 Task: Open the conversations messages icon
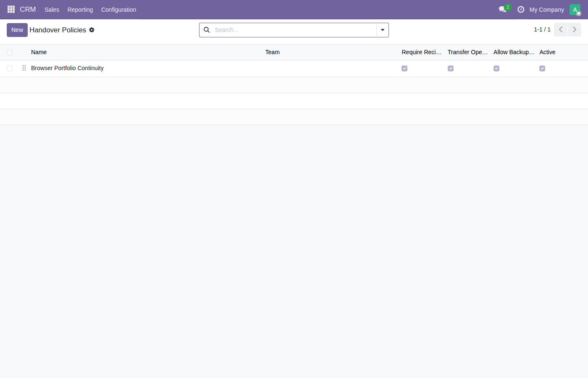[503, 9]
